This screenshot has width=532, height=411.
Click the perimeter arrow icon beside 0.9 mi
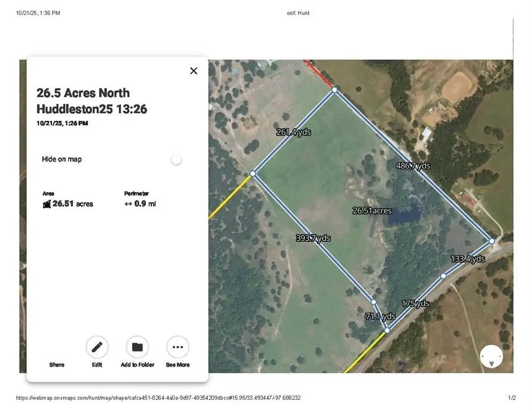point(128,204)
